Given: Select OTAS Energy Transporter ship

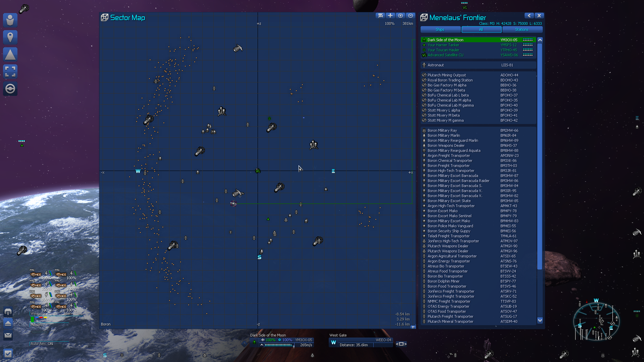Looking at the screenshot, I should click(479, 306).
